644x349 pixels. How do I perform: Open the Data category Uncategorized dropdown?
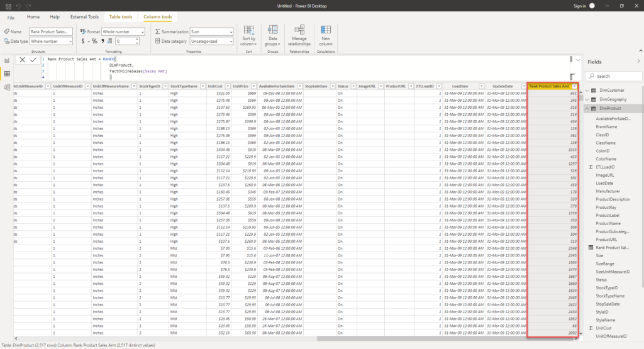[x=211, y=41]
